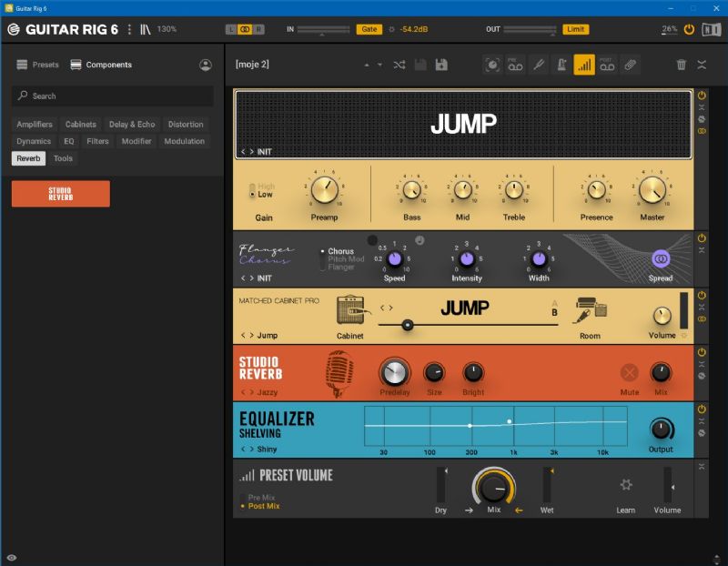728x566 pixels.
Task: Click the visibility eye icon at bottom-left
Action: [x=12, y=558]
